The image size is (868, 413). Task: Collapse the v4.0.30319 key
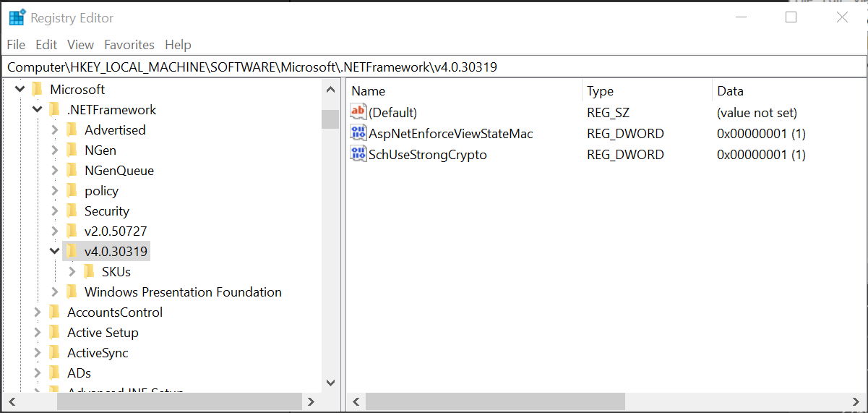(54, 252)
